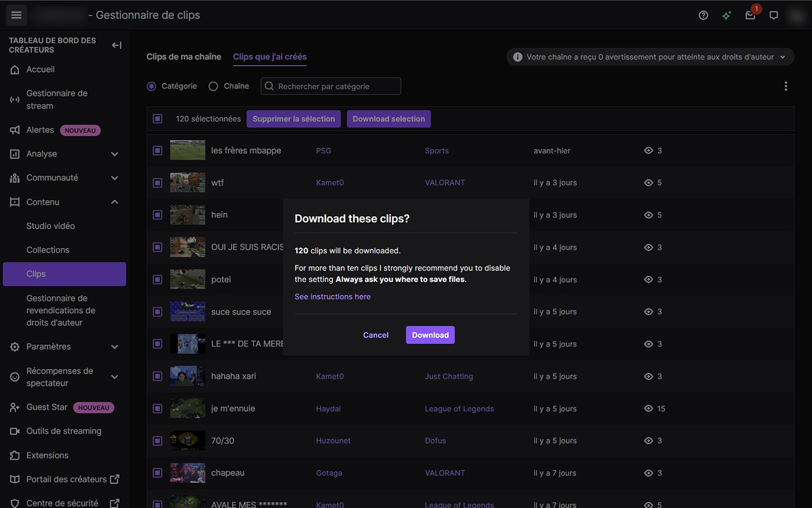The height and width of the screenshot is (508, 812).
Task: Click the green sparkle highlights icon
Action: click(x=726, y=15)
